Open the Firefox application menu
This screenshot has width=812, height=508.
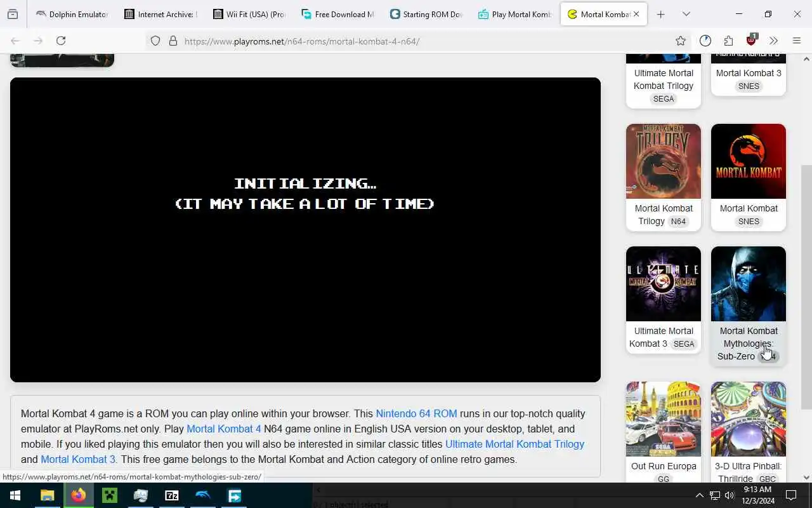(797, 41)
